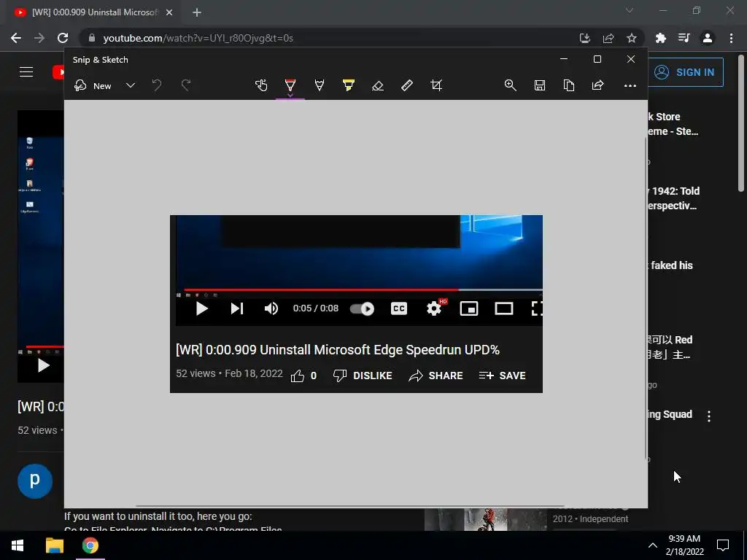Select the [WR] 0:00.909 Uninstall tab
Screen dimensions: 747x560
coord(94,12)
